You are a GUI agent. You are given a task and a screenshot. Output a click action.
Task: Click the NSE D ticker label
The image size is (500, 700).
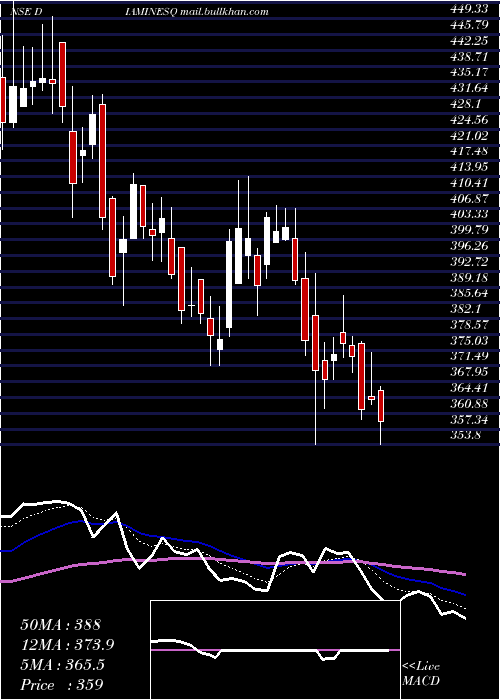[x=26, y=12]
